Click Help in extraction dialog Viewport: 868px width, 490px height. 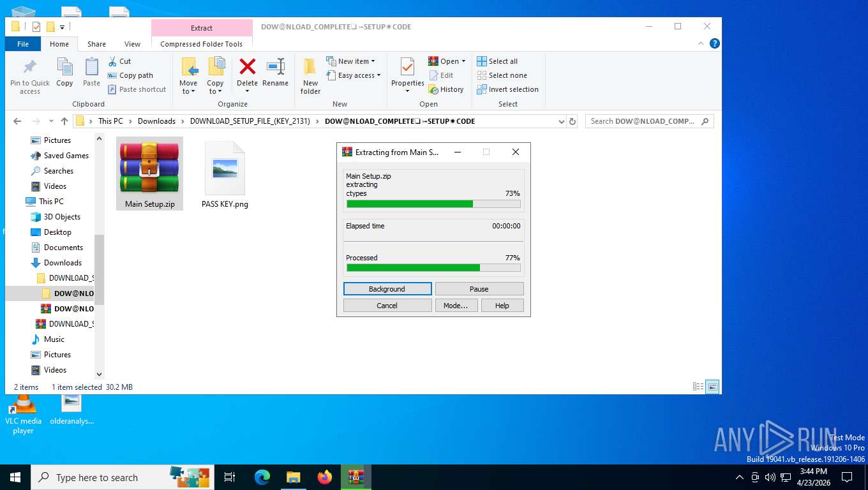(x=502, y=306)
